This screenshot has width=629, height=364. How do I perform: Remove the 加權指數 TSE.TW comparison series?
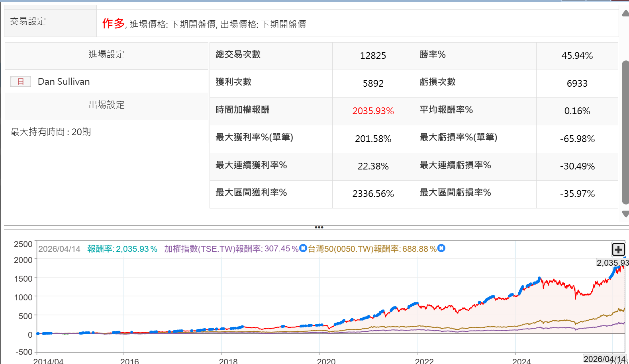click(x=303, y=248)
